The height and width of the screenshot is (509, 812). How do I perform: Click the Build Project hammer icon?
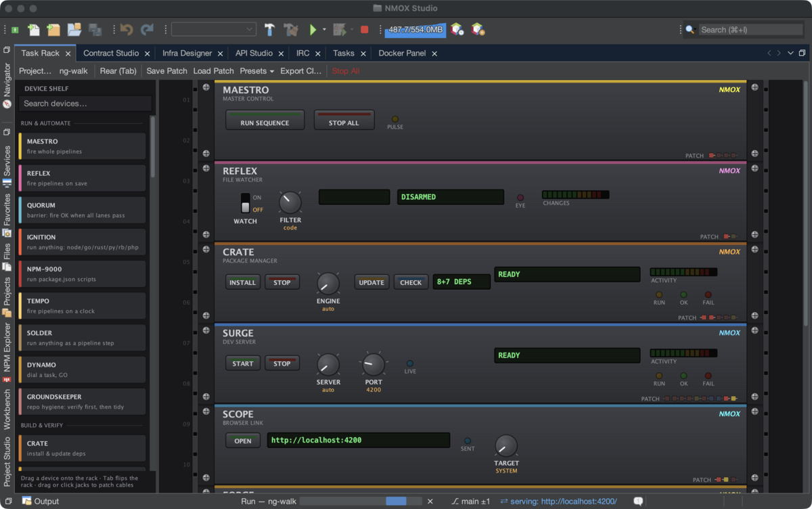[x=270, y=30]
